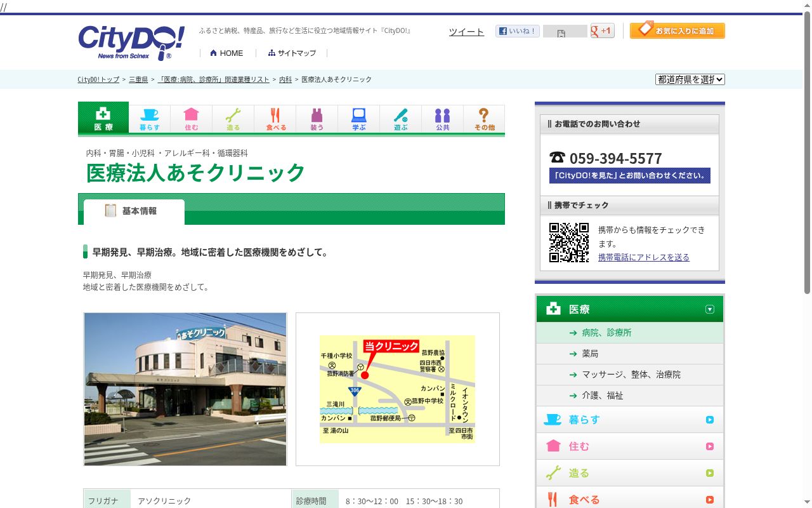Select 病院、診療所 in sidebar
Viewport: 812px width, 508px height.
(630, 333)
